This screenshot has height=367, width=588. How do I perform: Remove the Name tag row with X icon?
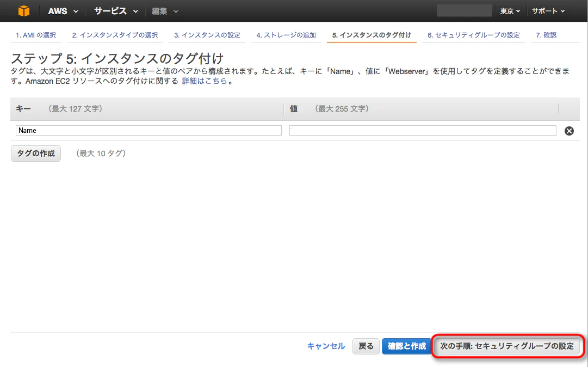click(x=569, y=131)
